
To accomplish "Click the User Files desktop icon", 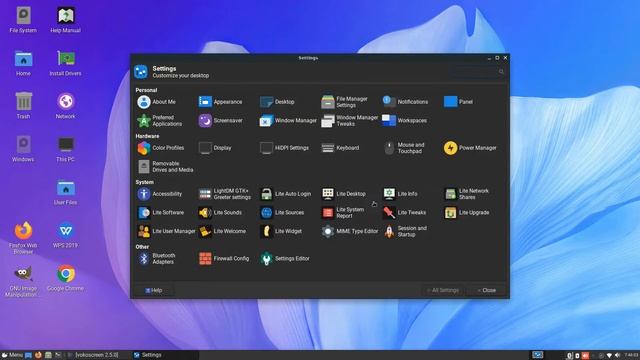I will [65, 192].
